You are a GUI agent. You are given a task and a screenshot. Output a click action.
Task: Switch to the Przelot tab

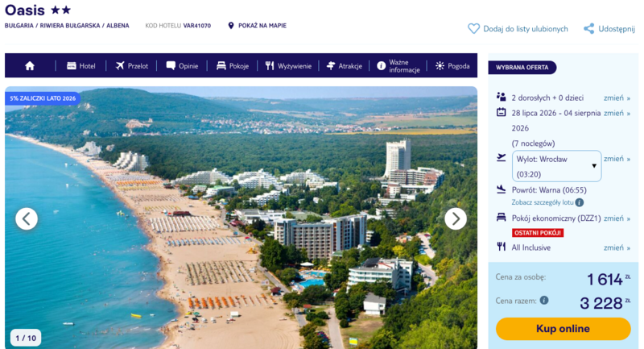pyautogui.click(x=132, y=66)
